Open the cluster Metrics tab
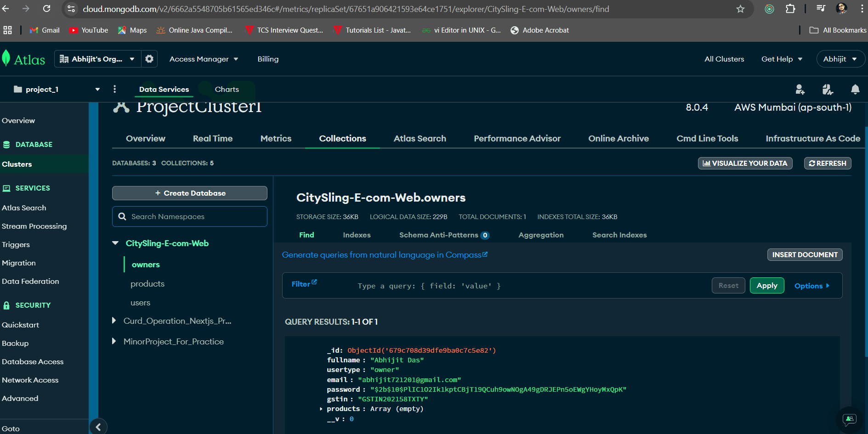Screen dimensions: 868x434 (276, 138)
